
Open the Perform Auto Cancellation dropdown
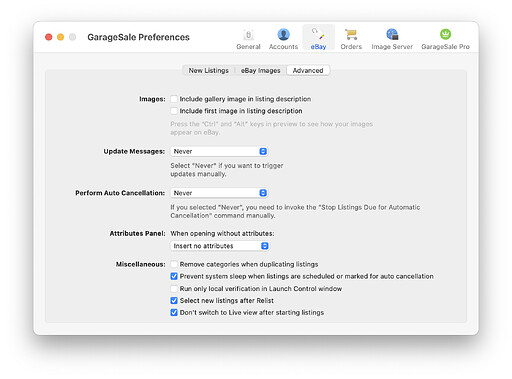coord(219,193)
